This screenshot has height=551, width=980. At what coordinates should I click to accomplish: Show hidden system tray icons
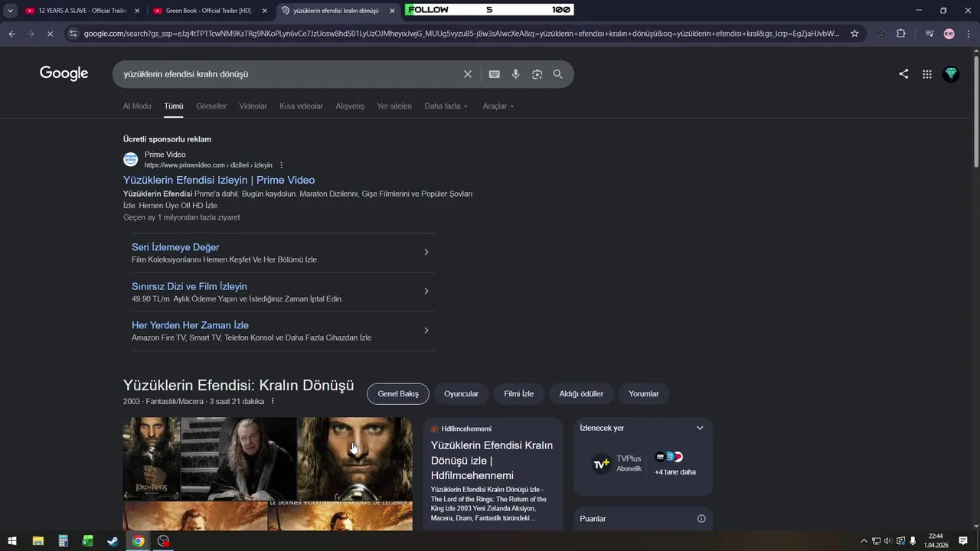tap(864, 541)
